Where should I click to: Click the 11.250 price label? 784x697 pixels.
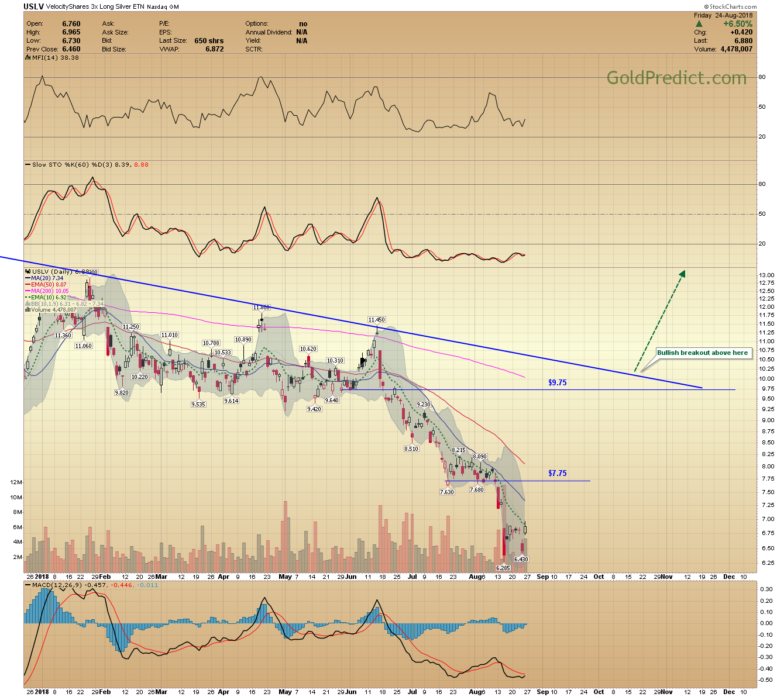pos(130,327)
